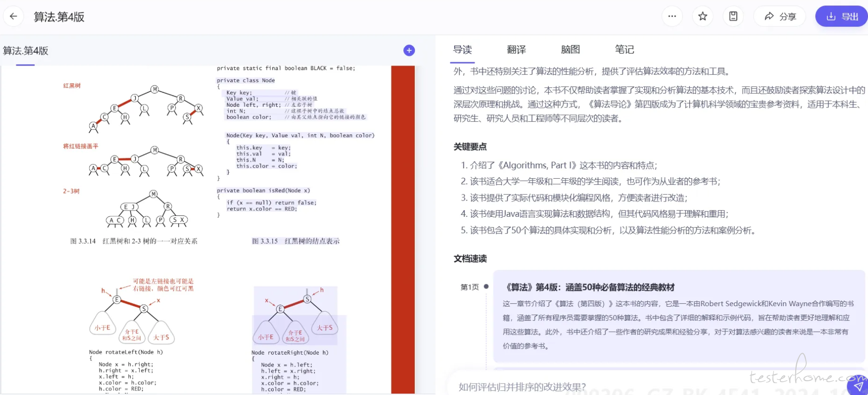Open the 笔记 notes tab
The image size is (868, 395).
click(624, 49)
